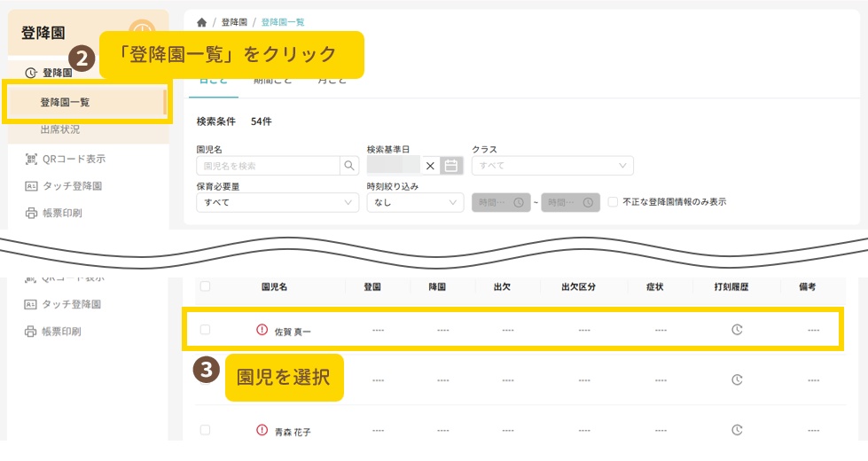Viewport: 868px width, 461px height.
Task: Click the search magnifier icon for 園児名
Action: coord(350,166)
